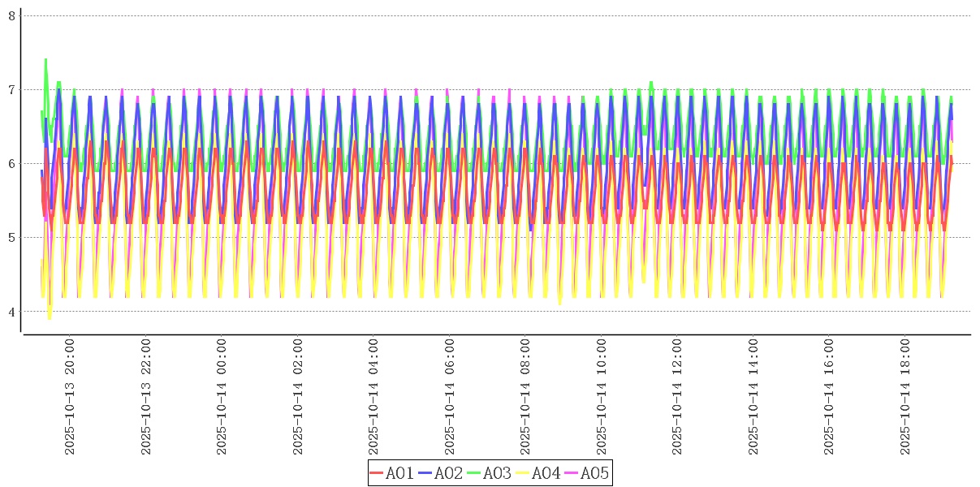980x487 pixels.
Task: Click the green A03 legend line swatch
Action: coord(474,473)
